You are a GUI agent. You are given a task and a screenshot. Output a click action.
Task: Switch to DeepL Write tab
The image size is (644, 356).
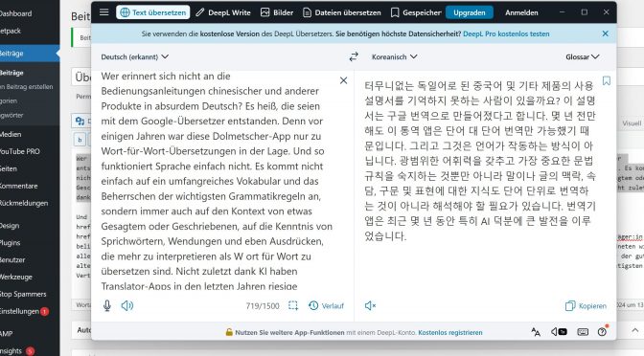coord(223,12)
